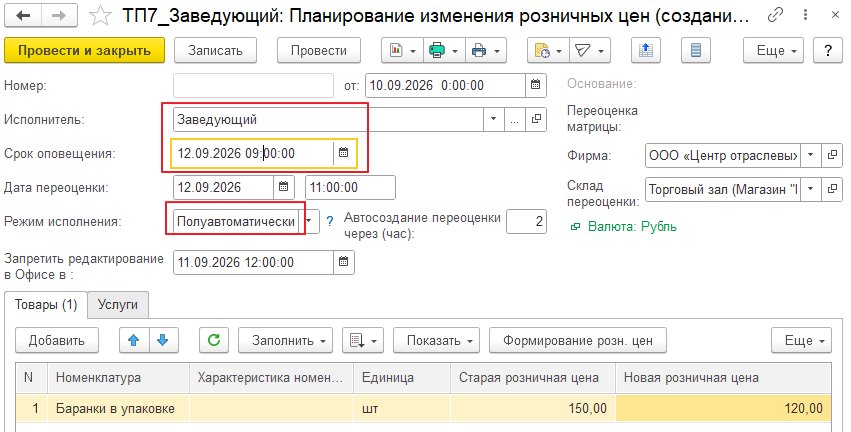Expand the Режим исполнения dropdown arrow

(310, 221)
